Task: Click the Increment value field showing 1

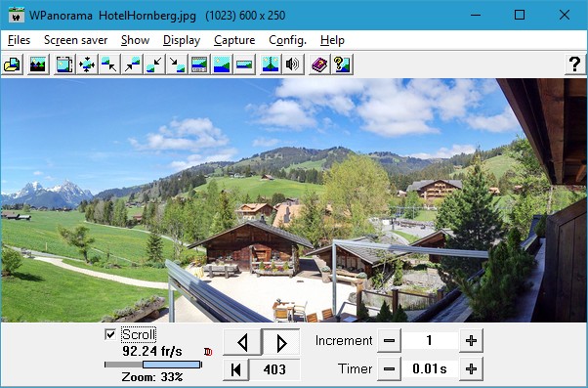Action: [430, 341]
